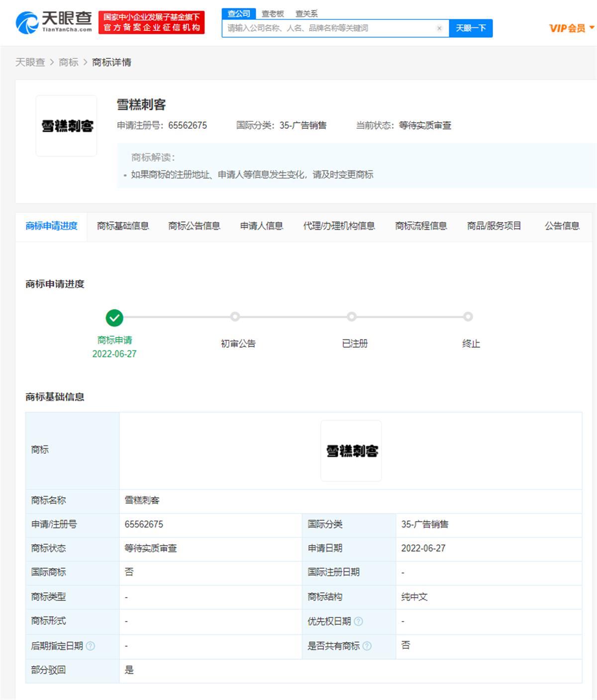Click the red 官方备案企业征信机构 badge
The image size is (597, 700).
pos(151,23)
